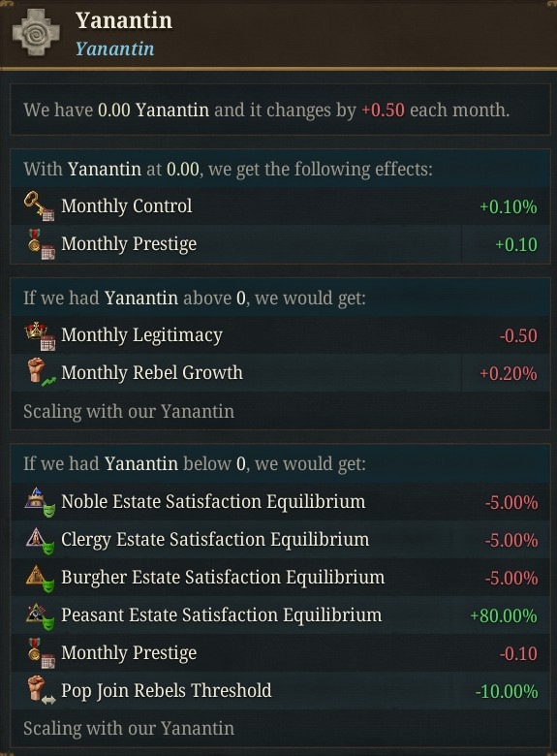Click the Monthly Legitimacy -0.50 value
Screen dimensions: 557x756
tap(518, 335)
